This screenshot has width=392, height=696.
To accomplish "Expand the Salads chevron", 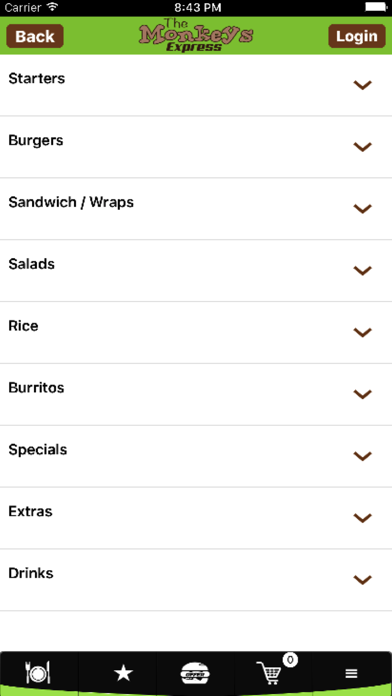I will point(362,270).
